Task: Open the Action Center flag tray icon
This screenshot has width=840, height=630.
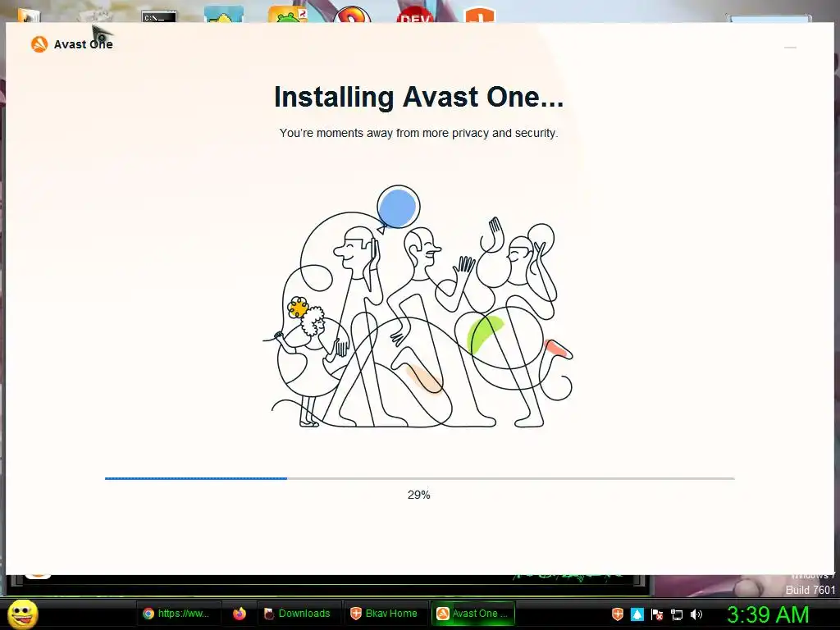Action: click(x=657, y=614)
